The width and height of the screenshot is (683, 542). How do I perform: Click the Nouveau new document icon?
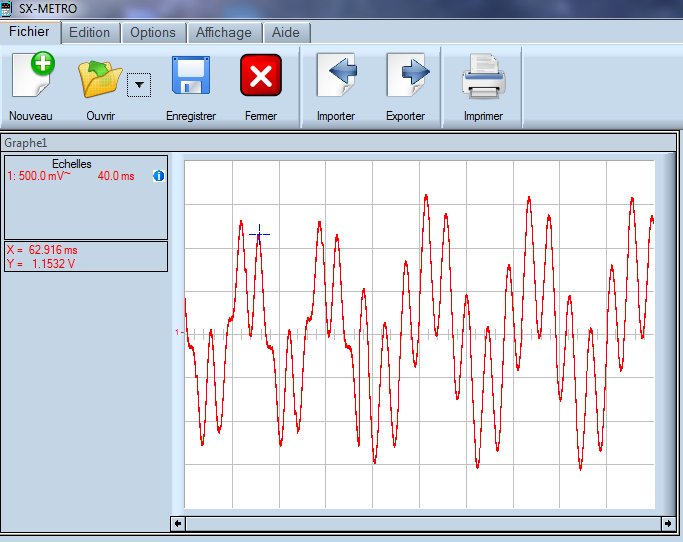pos(33,74)
